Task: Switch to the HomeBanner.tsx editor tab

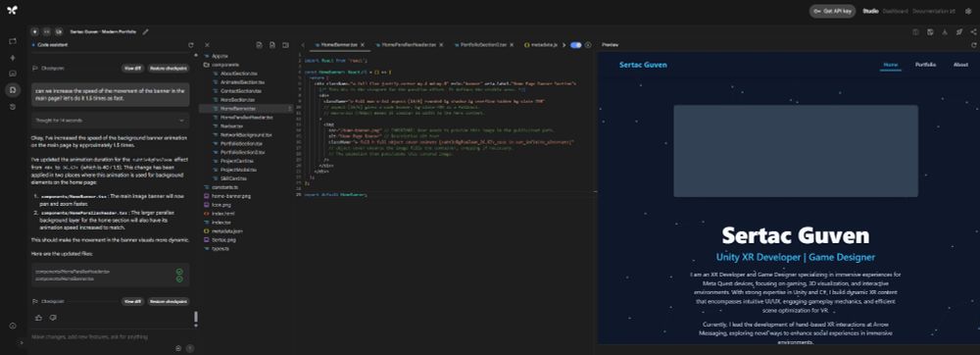Action: tap(339, 45)
